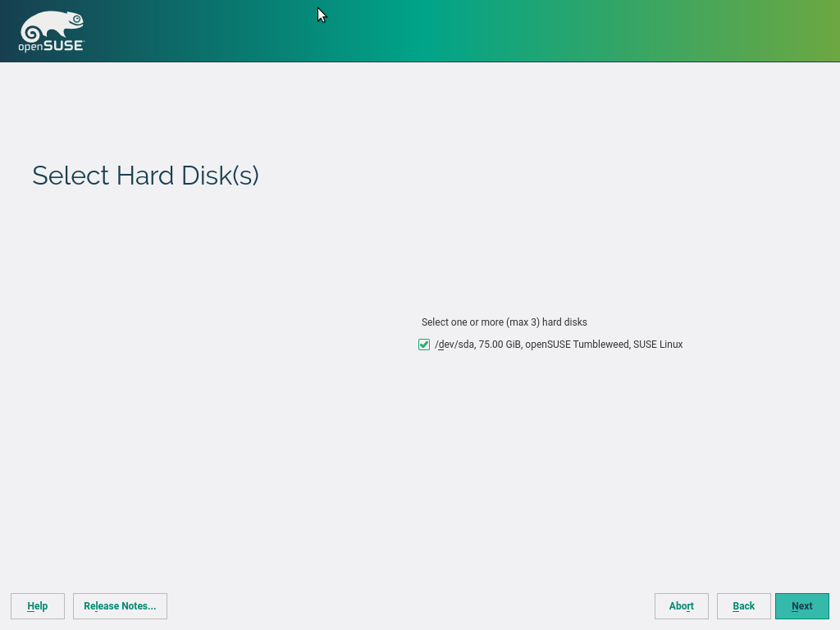Click the '75.00 GiB' size in disk entry
This screenshot has height=630, width=840.
point(500,345)
